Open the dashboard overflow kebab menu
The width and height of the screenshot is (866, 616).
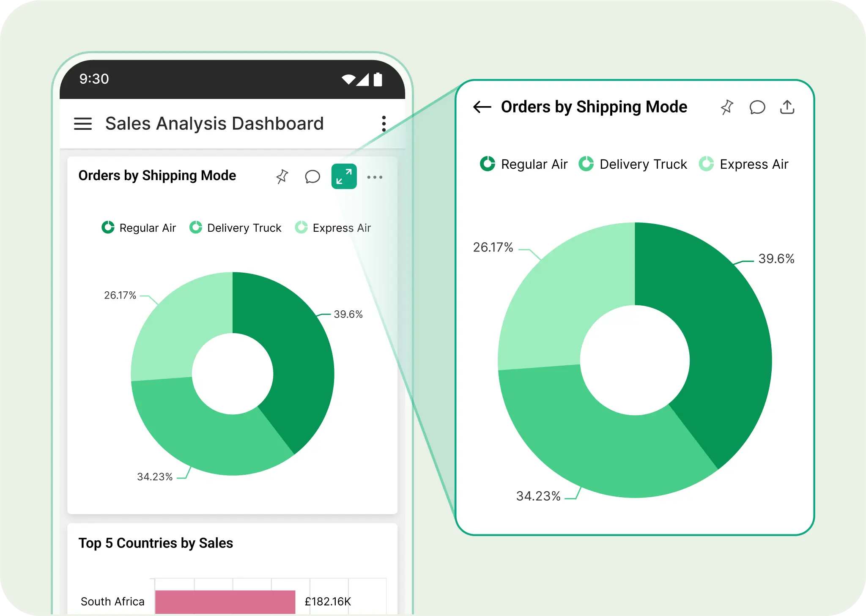[x=383, y=123]
